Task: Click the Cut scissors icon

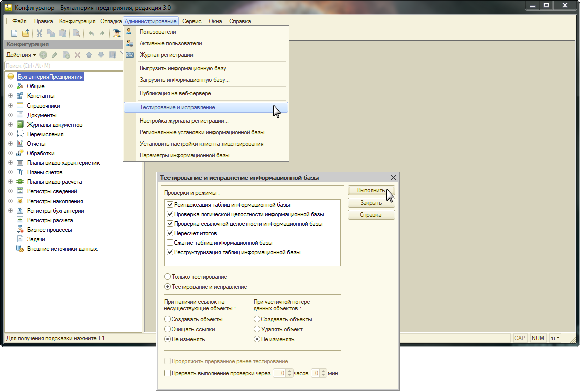Action: (x=39, y=33)
